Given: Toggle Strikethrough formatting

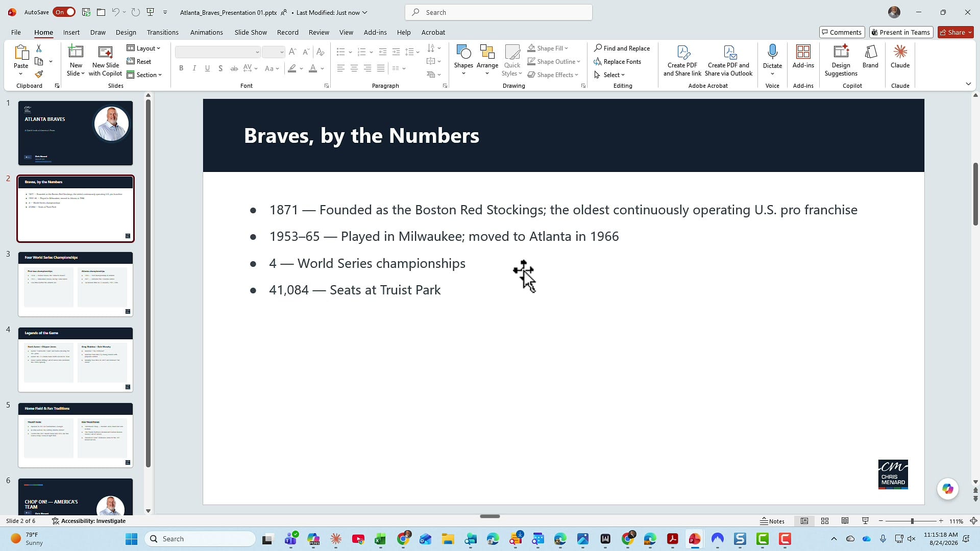Looking at the screenshot, I should (234, 68).
